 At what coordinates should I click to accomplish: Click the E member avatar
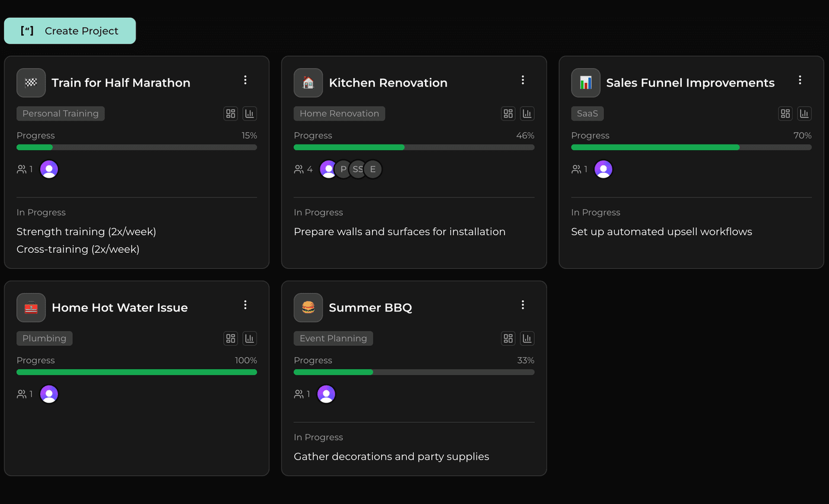(373, 169)
